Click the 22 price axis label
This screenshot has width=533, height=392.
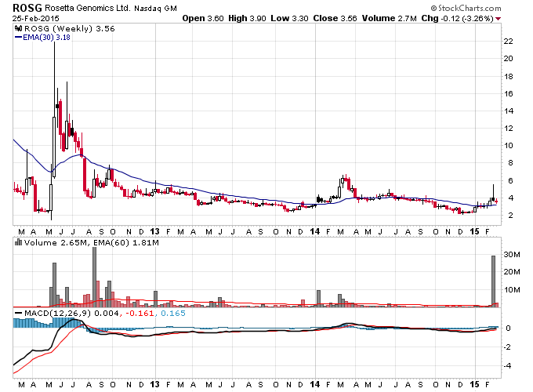[x=508, y=41]
